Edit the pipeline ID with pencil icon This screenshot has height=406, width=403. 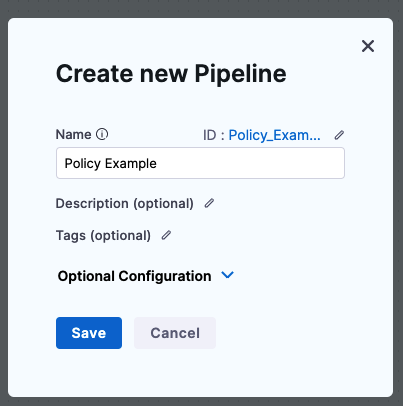coord(339,135)
